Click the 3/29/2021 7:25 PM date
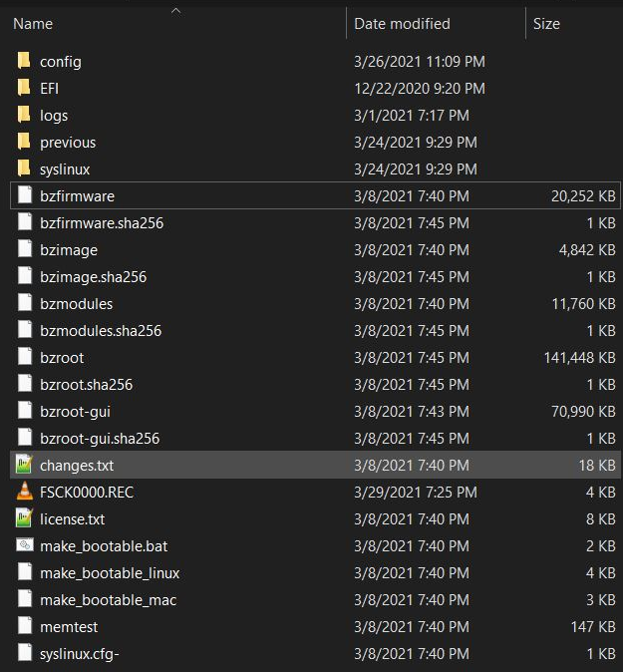This screenshot has width=623, height=672. point(416,492)
